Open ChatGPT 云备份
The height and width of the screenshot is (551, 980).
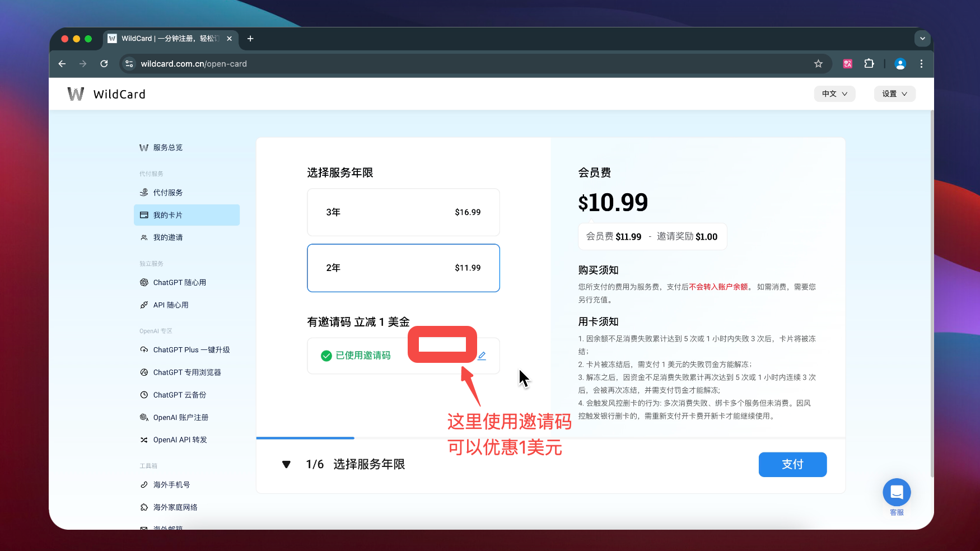[186, 395]
